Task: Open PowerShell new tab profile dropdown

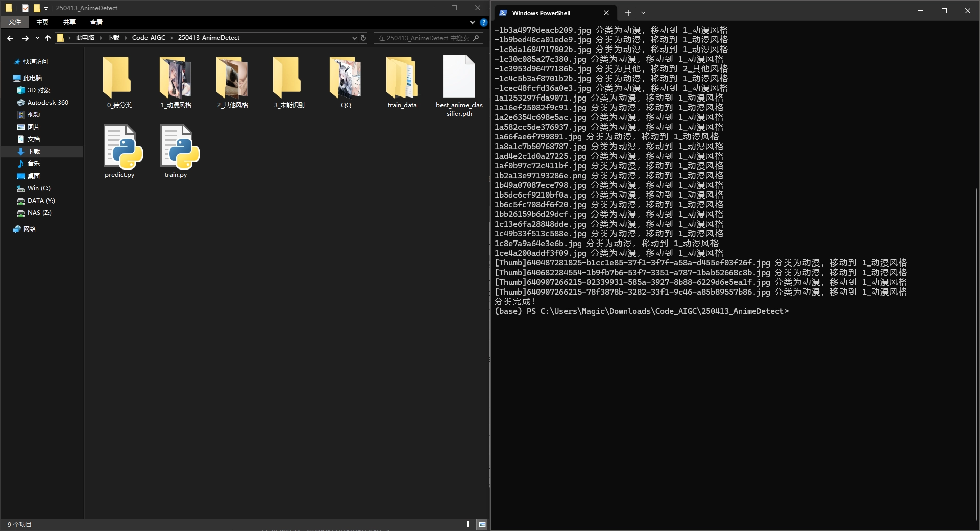Action: 643,13
